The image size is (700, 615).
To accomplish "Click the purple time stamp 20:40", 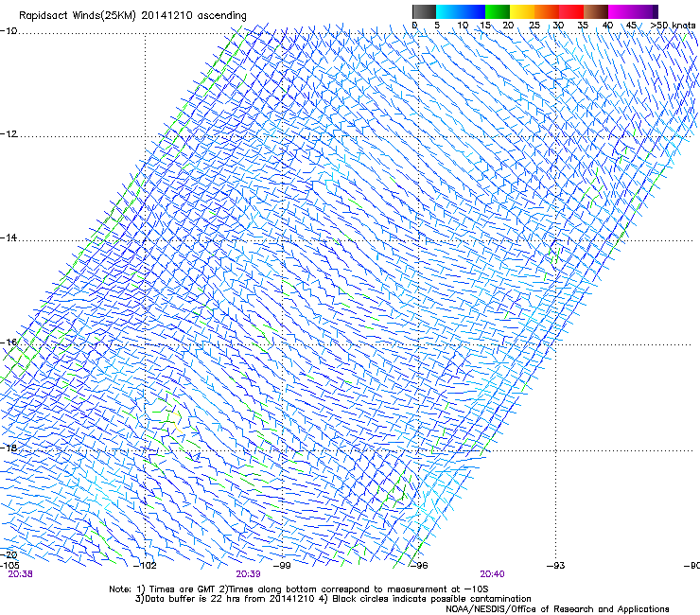I will (x=493, y=574).
